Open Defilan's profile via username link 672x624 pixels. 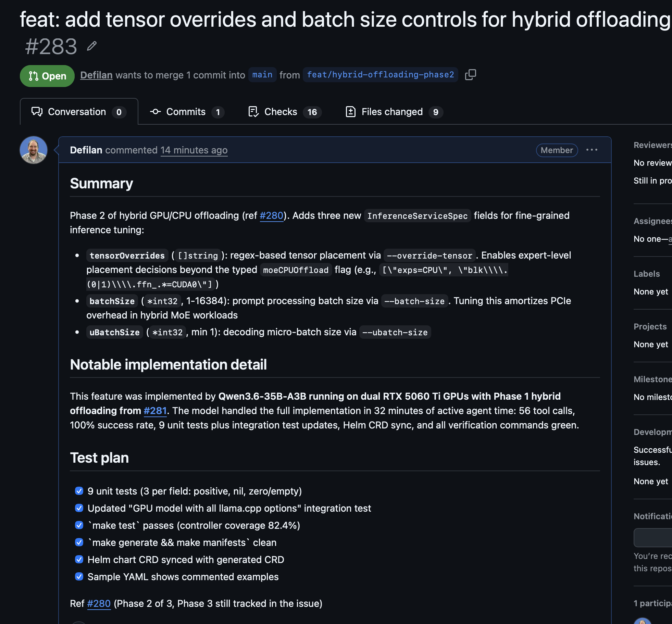[96, 75]
